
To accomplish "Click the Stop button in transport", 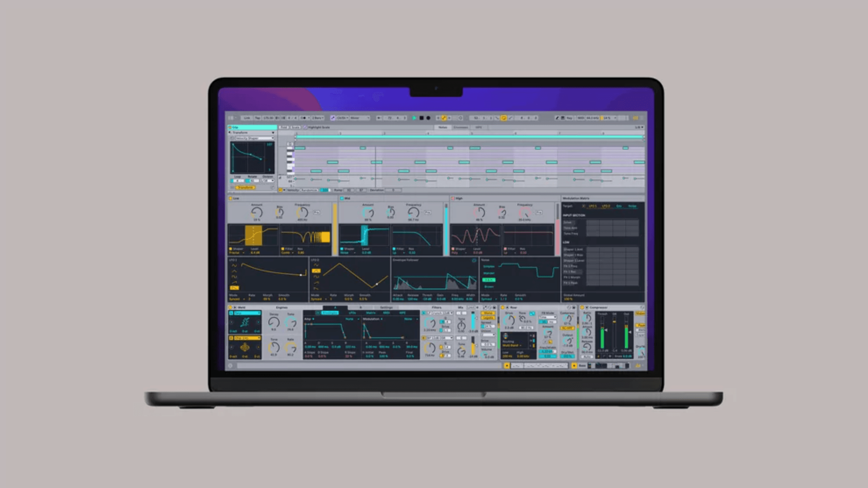I will click(422, 118).
